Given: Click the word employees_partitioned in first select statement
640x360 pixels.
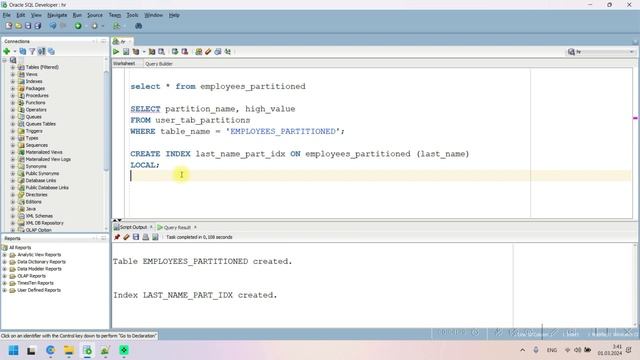Looking at the screenshot, I should pos(253,87).
